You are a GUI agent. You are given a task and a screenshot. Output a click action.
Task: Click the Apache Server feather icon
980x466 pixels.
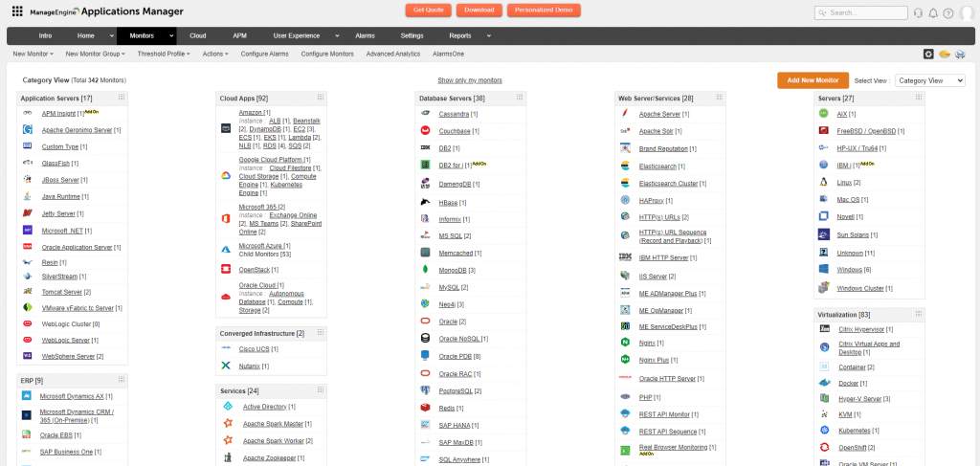tap(625, 114)
